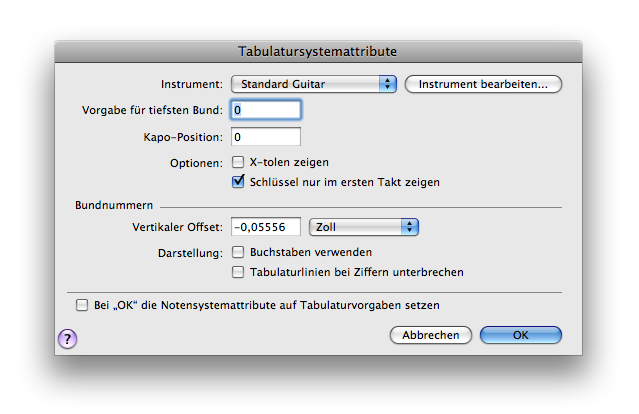This screenshot has height=414, width=639.
Task: Click the Bundnummern section label
Action: [107, 205]
